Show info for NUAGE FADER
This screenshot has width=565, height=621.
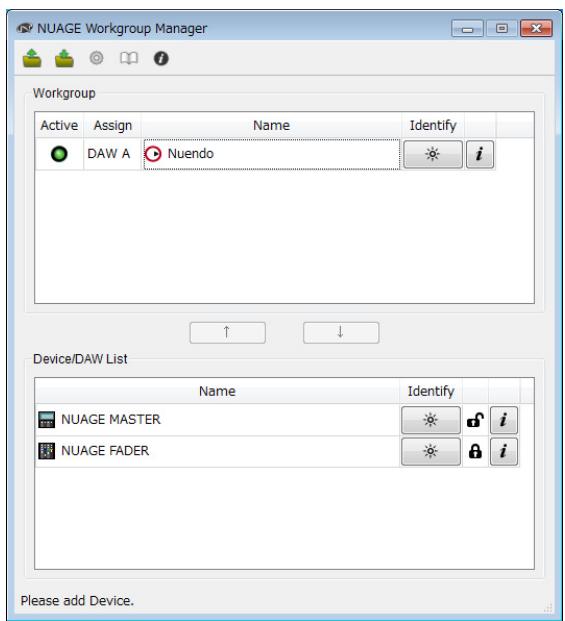coord(504,451)
